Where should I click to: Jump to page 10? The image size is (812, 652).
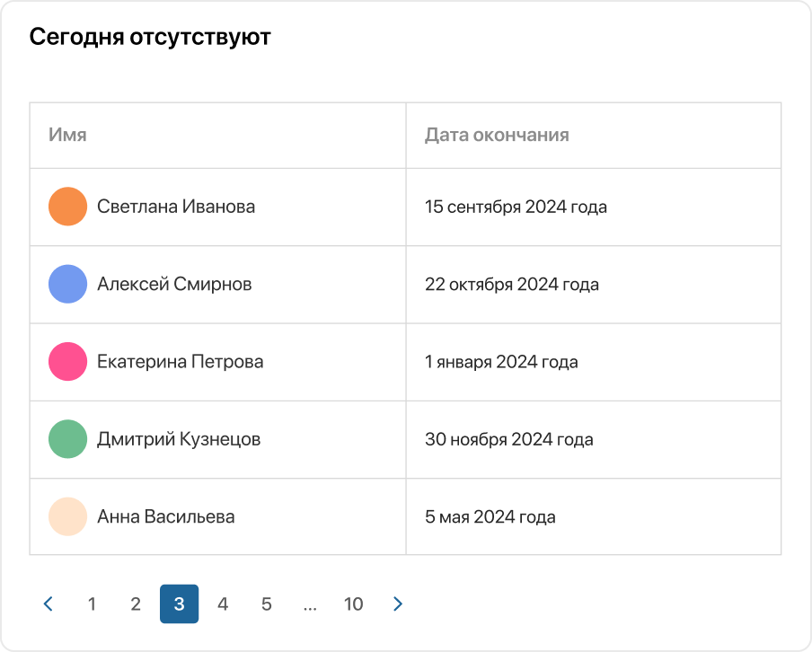pyautogui.click(x=354, y=604)
